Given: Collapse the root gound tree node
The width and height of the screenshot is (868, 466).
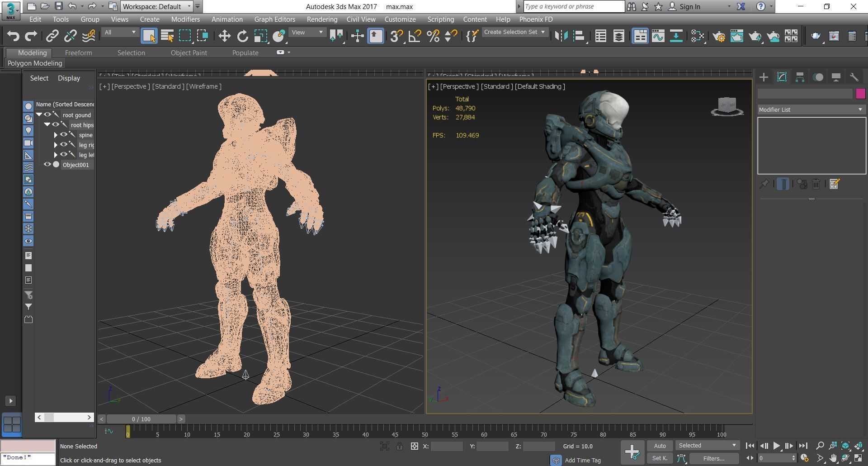Looking at the screenshot, I should coord(39,115).
